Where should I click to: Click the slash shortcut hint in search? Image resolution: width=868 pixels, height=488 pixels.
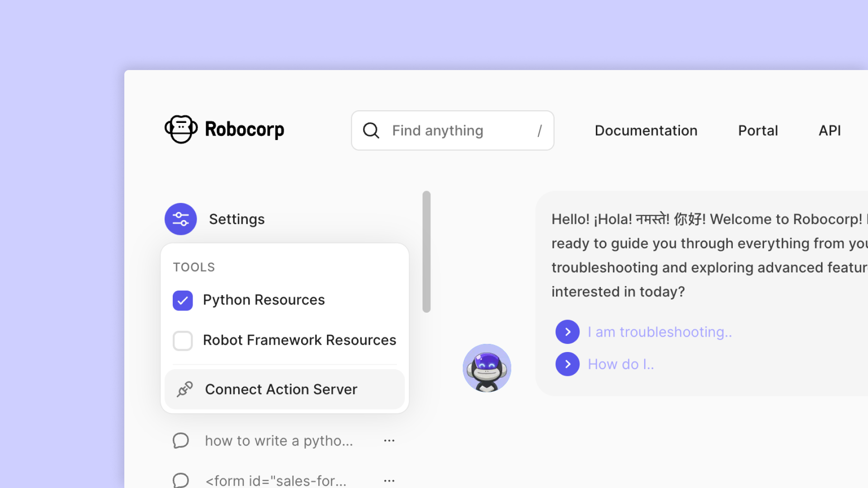click(540, 131)
